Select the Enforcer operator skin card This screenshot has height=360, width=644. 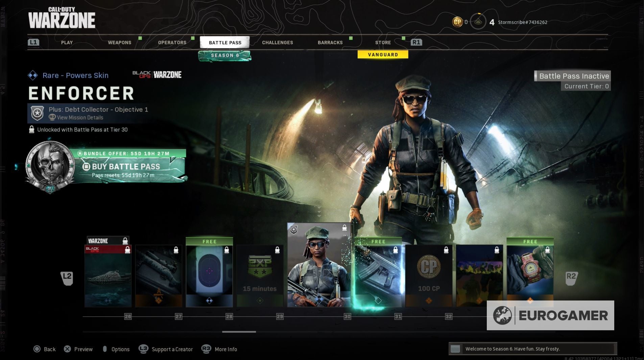coord(319,265)
